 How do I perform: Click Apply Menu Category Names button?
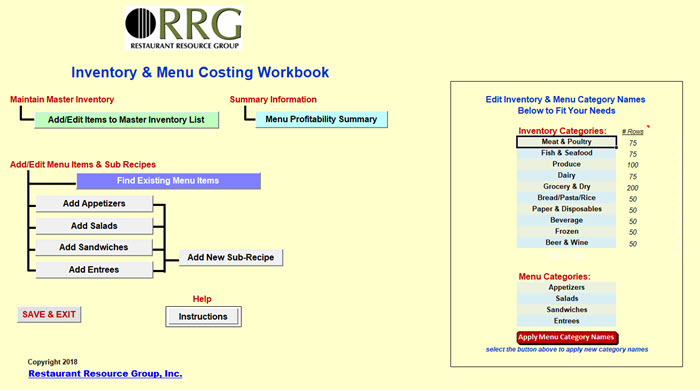567,337
